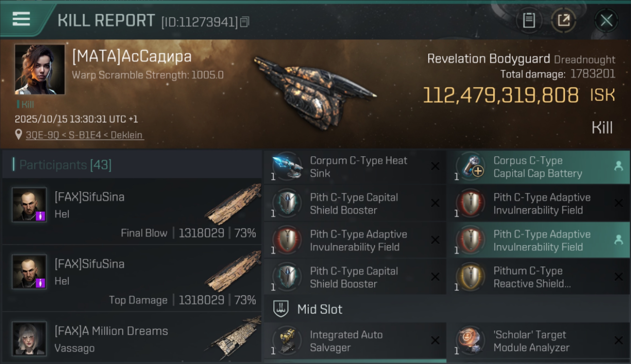631x364 pixels.
Task: Toggle the person marker on highlighted Invulnerability Field
Action: [x=618, y=240]
